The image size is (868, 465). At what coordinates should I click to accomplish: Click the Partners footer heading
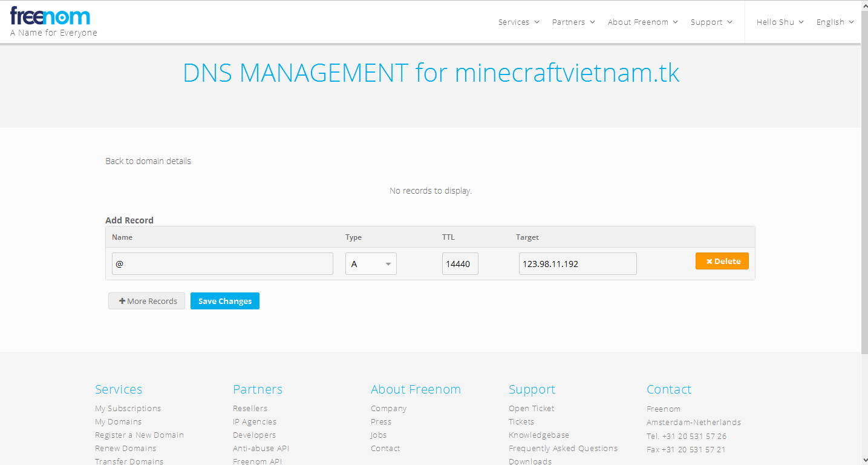point(258,389)
